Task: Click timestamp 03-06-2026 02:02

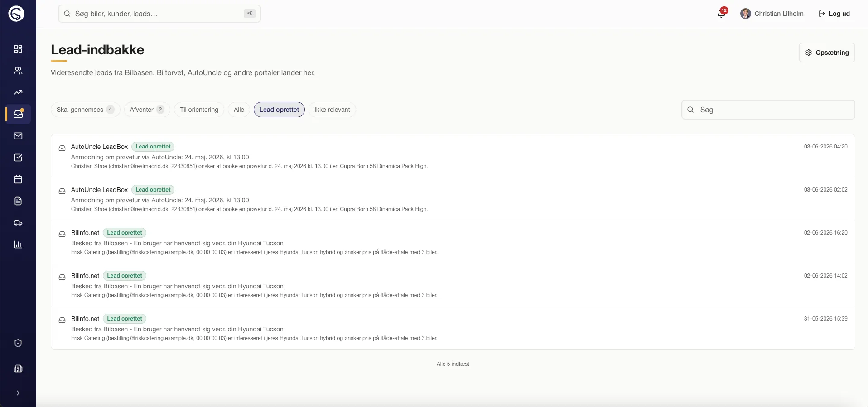Action: [x=825, y=190]
